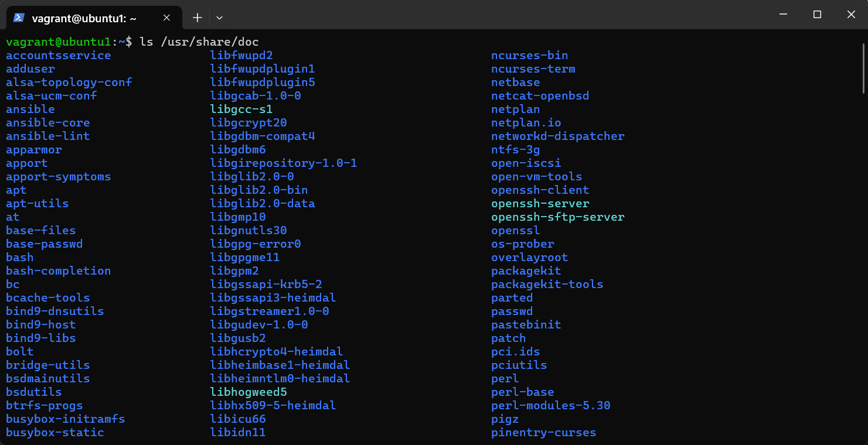Click the accountsservice directory name
Screen dimensions: 868x445
(x=58, y=56)
